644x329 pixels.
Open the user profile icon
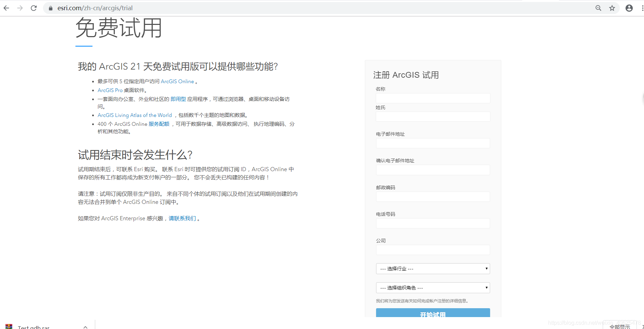point(629,8)
